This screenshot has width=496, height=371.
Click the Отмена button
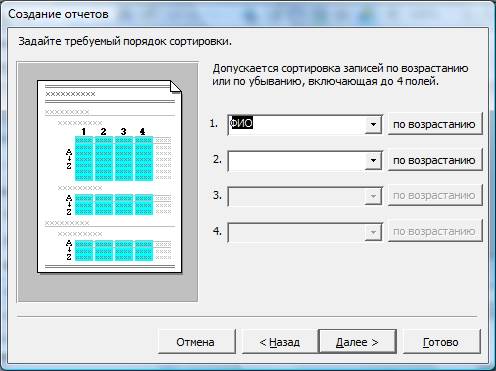196,342
